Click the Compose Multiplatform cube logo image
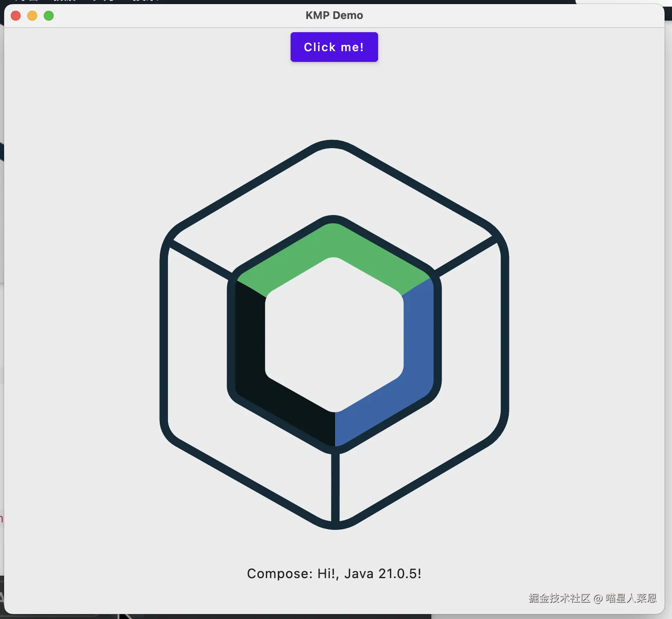 (334, 335)
